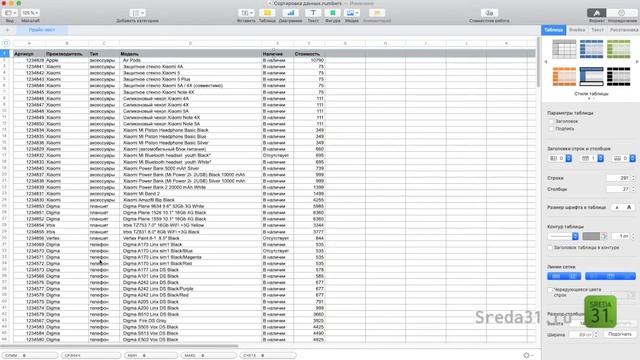The width and height of the screenshot is (640, 360).
Task: Select the Прайс-лист sheet tab
Action: tap(42, 30)
